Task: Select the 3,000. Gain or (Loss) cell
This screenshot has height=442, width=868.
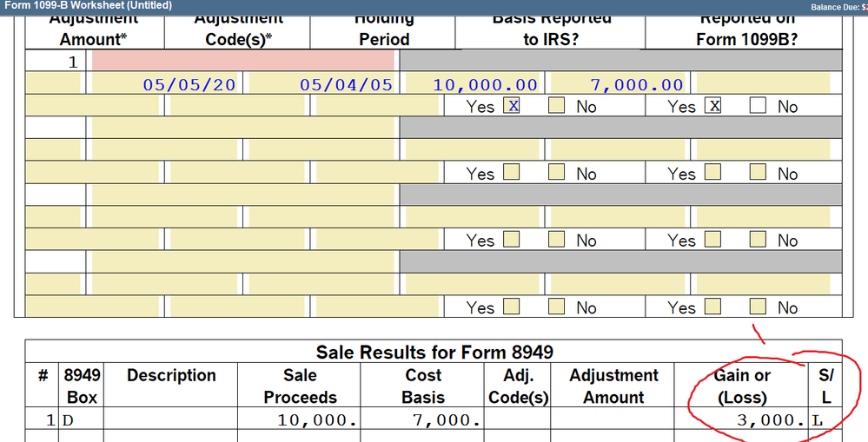Action: pos(742,420)
